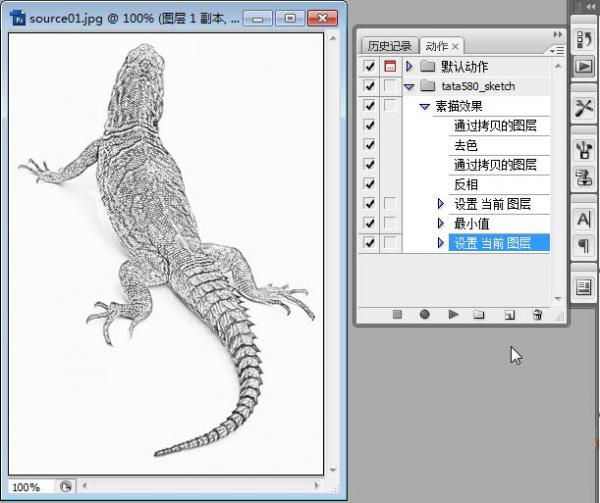
Task: Expand the 最小值 action step
Action: [441, 223]
